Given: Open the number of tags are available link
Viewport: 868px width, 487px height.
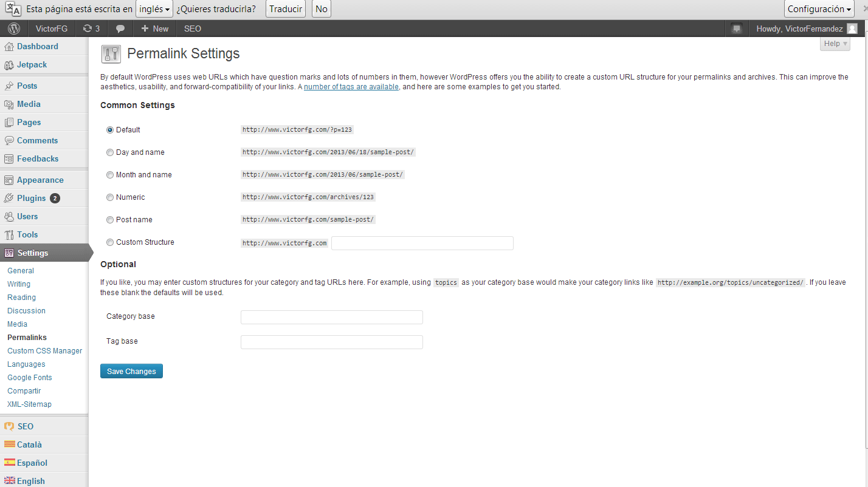Looking at the screenshot, I should (x=351, y=87).
